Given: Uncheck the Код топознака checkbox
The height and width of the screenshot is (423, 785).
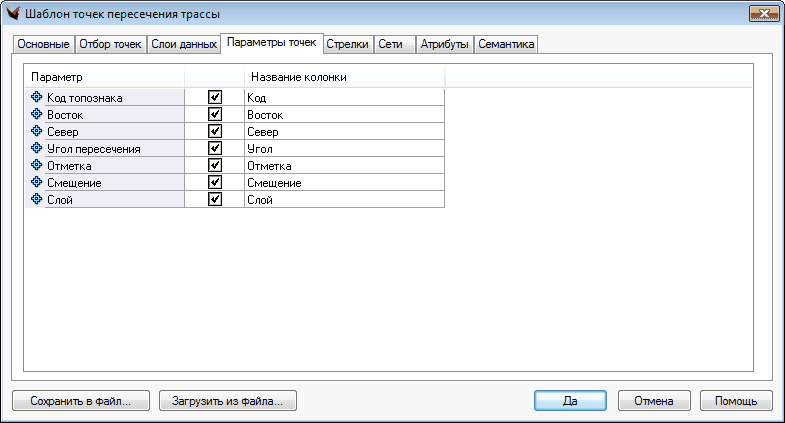Looking at the screenshot, I should (x=214, y=97).
